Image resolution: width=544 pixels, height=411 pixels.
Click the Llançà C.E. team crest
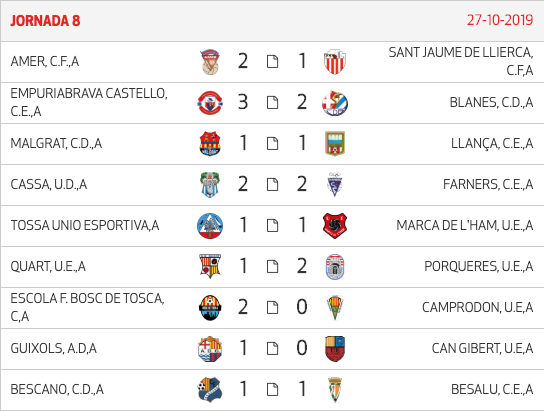335,143
